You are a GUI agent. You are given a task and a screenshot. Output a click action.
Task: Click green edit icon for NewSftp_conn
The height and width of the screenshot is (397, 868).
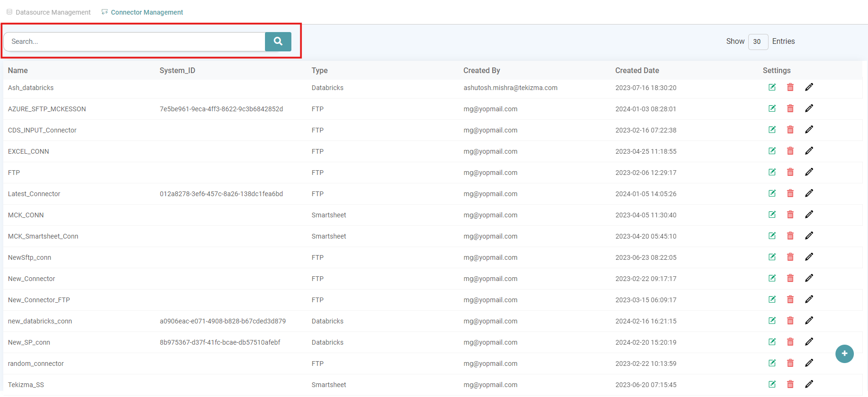pos(772,257)
